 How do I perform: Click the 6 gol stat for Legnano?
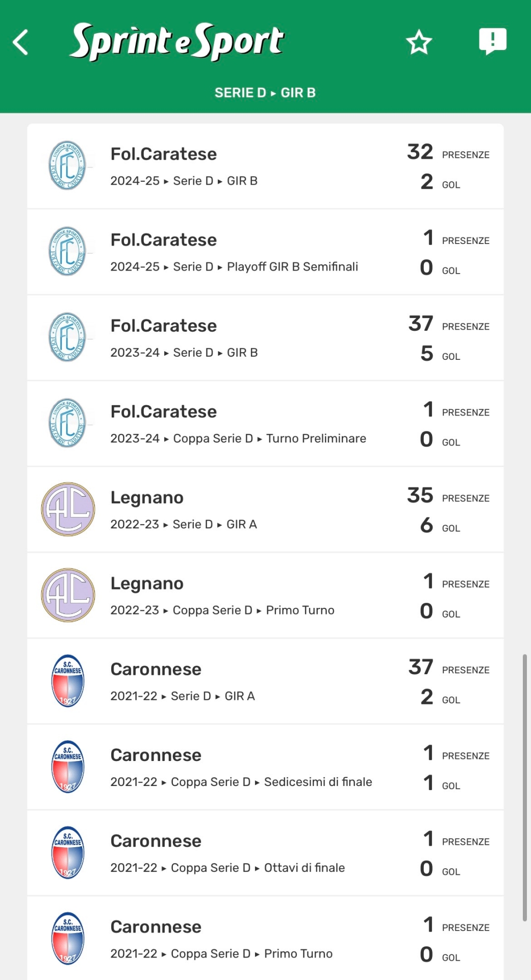coord(426,526)
